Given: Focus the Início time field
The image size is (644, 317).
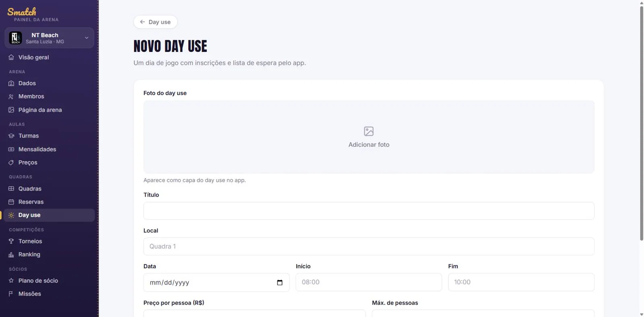Looking at the screenshot, I should click(x=369, y=282).
